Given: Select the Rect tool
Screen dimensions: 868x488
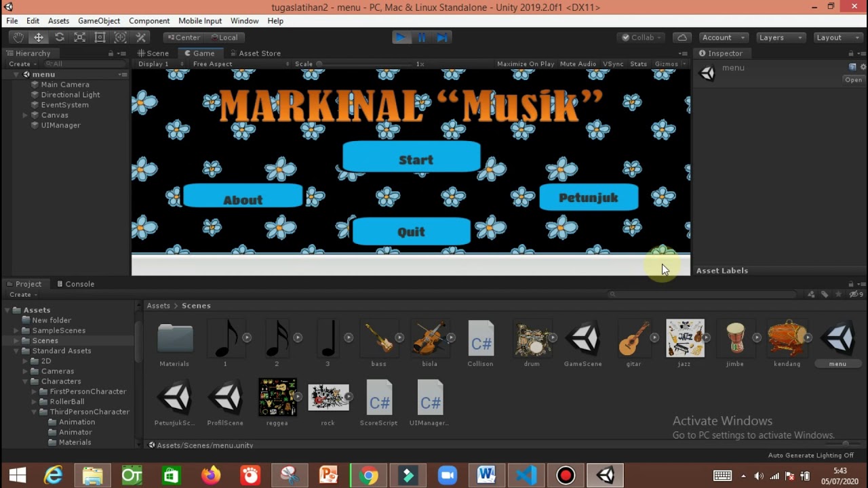Looking at the screenshot, I should point(100,37).
